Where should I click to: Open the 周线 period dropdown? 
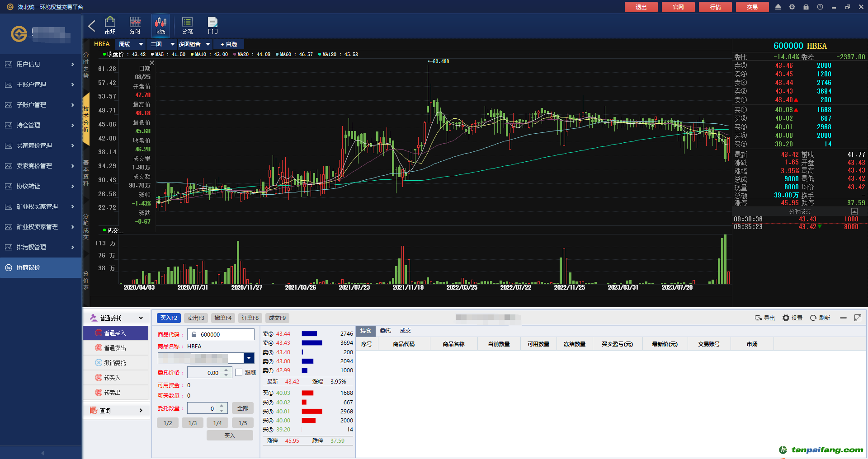pos(141,44)
